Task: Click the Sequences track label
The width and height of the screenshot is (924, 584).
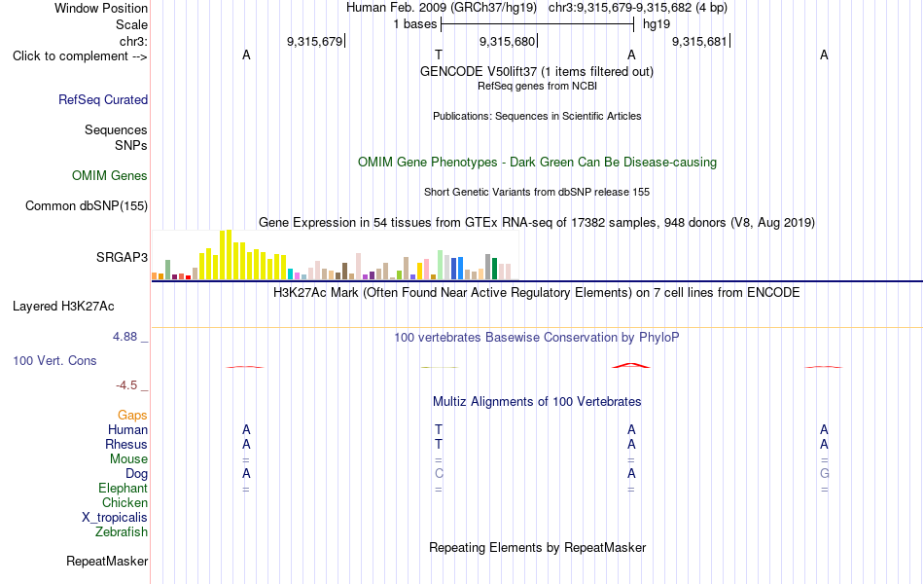Action: [x=116, y=129]
